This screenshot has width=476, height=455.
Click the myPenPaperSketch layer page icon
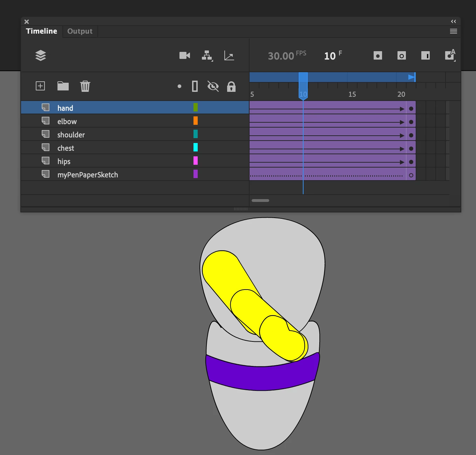point(46,174)
